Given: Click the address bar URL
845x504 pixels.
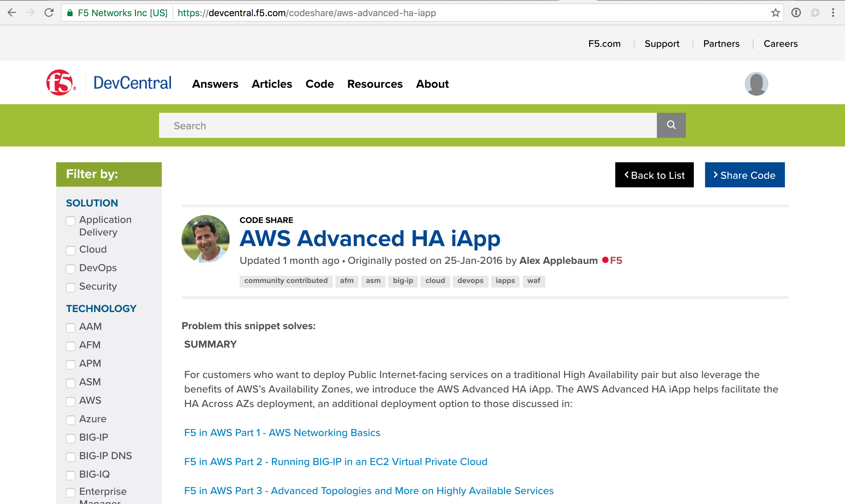Looking at the screenshot, I should 306,13.
